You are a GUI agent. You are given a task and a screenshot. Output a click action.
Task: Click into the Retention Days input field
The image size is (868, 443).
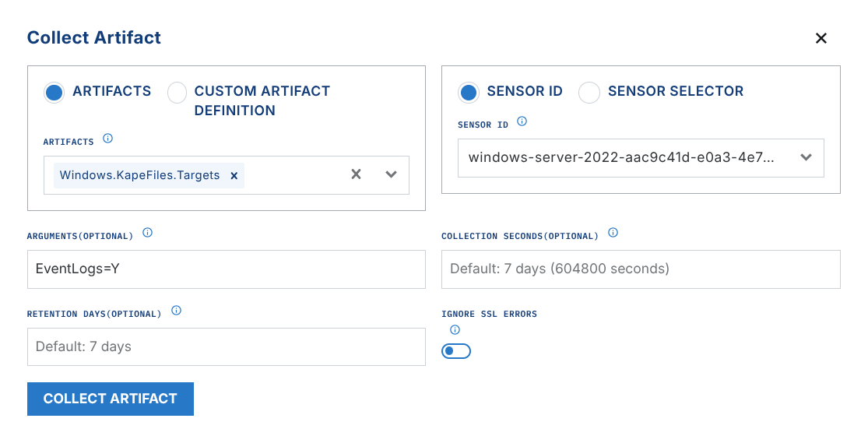226,347
